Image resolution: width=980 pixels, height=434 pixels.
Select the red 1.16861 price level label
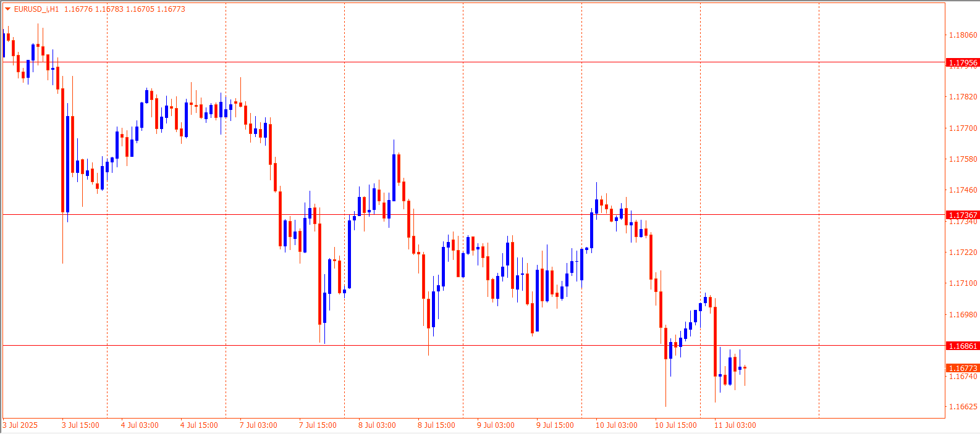(963, 346)
